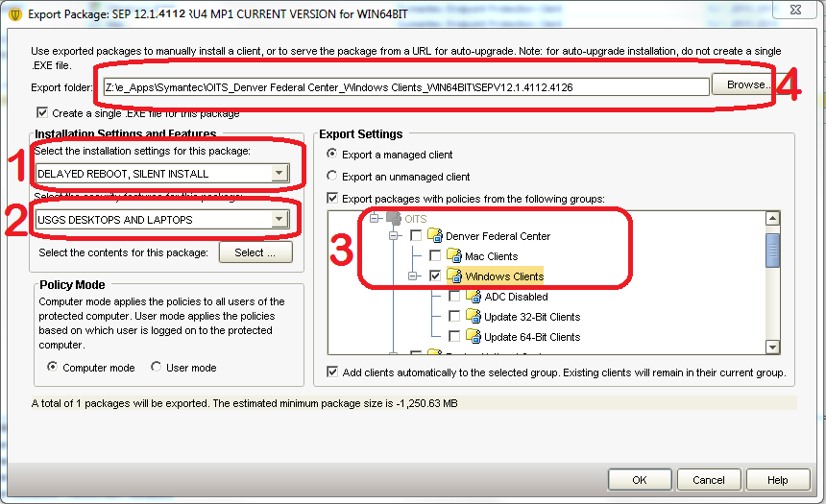Click the export folder path field
Screen dimensions: 826x504
click(x=405, y=87)
